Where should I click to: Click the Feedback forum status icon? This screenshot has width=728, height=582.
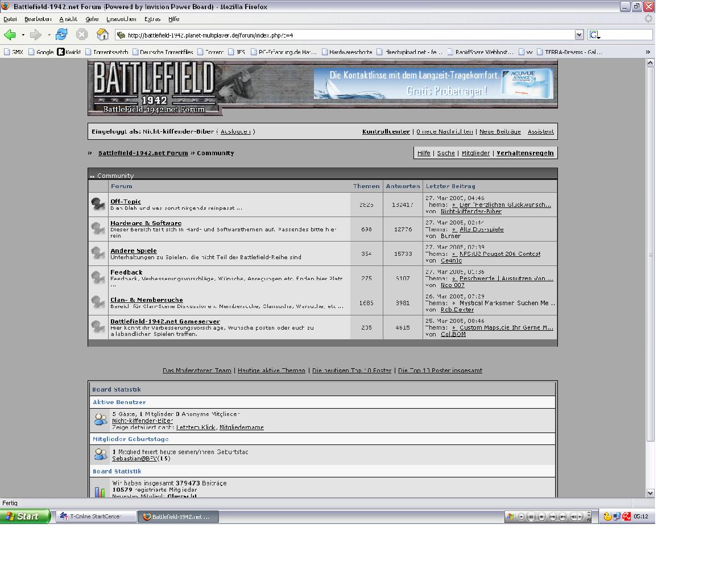click(x=98, y=278)
